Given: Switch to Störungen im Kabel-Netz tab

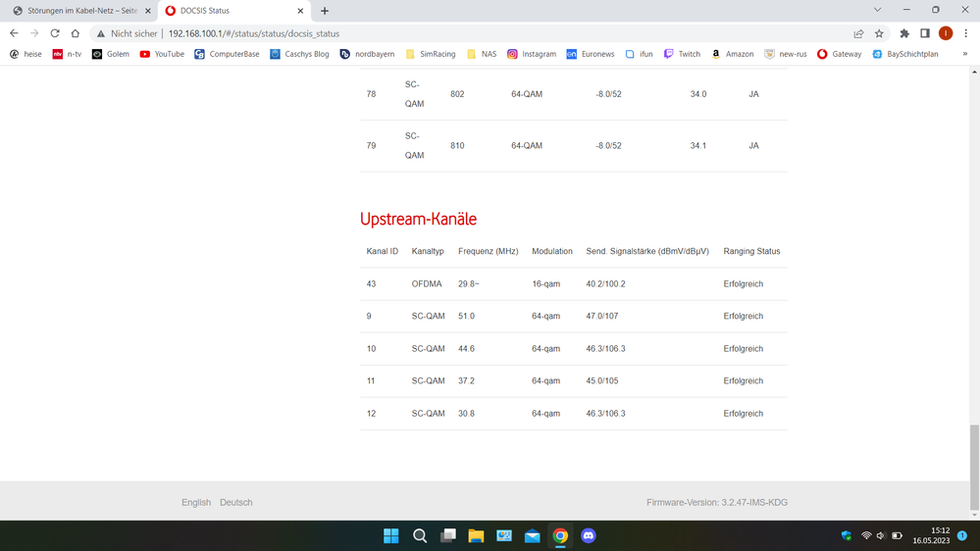Looking at the screenshot, I should click(81, 11).
